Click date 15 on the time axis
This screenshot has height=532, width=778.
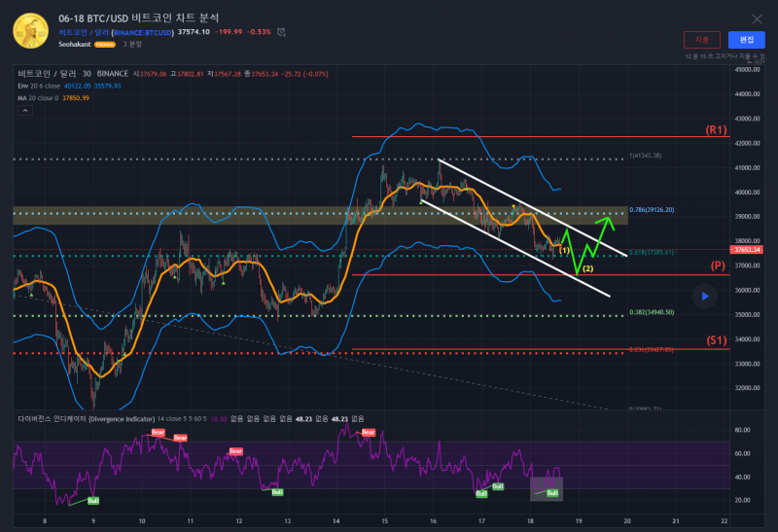click(x=385, y=520)
